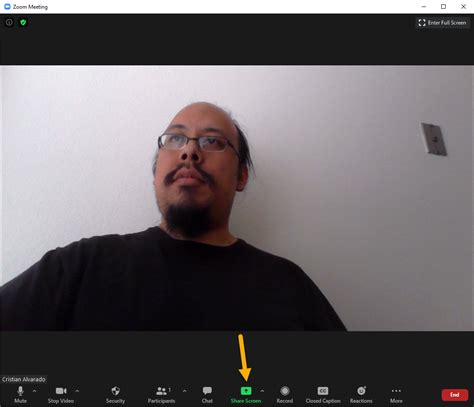Click the red End meeting button
This screenshot has width=474, height=407.
coord(455,395)
